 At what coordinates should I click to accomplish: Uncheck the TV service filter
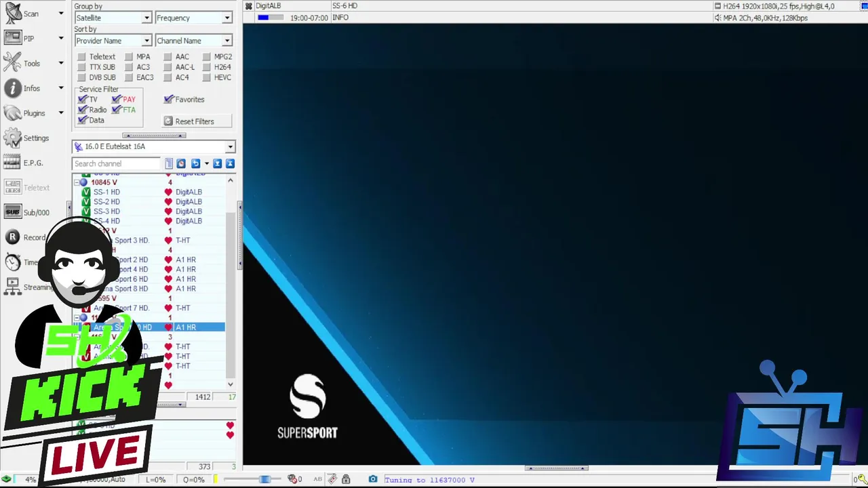[x=83, y=99]
